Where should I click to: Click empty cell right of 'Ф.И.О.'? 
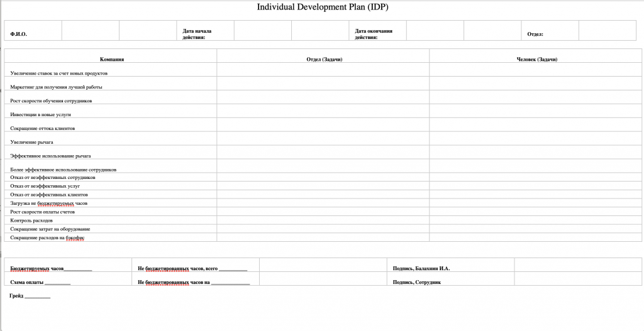point(91,31)
